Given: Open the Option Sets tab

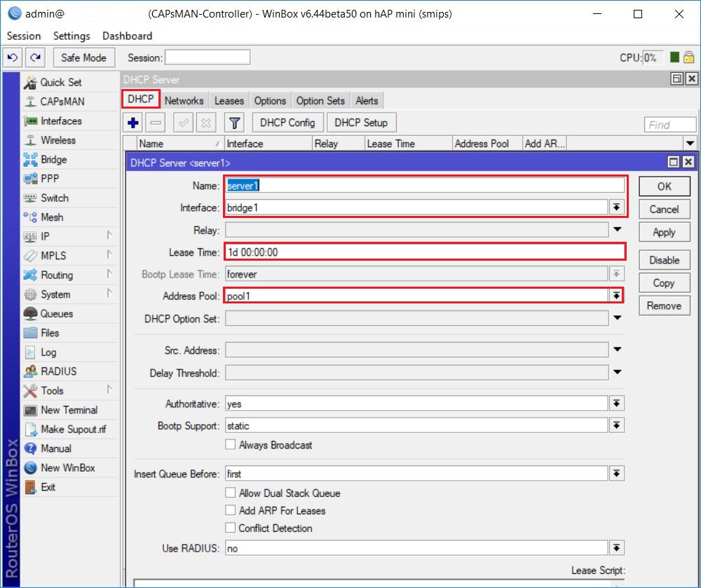Looking at the screenshot, I should pyautogui.click(x=320, y=100).
